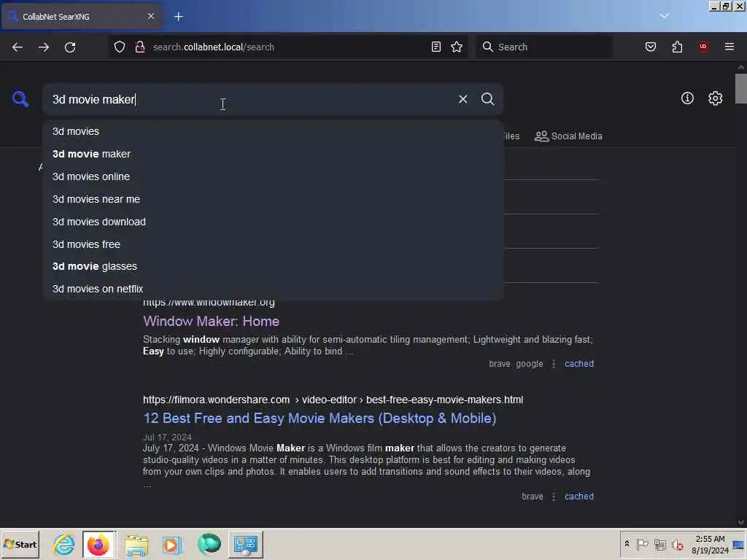The image size is (747, 560).
Task: Open '12 Best Free and Easy Movie Makers' result
Action: (320, 418)
